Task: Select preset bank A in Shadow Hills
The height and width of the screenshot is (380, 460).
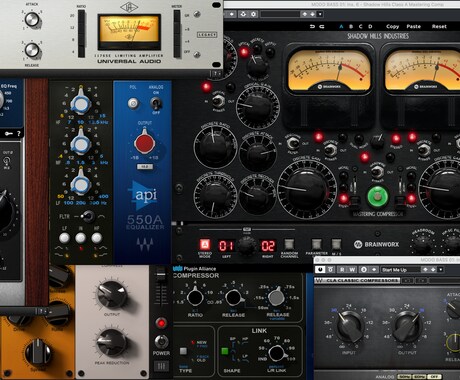Action: [x=341, y=26]
